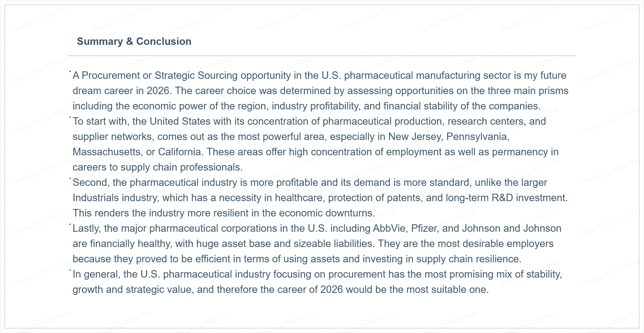Click the bullet before 'Lastly, the major'
Viewport: 644px width, 333px height.
pyautogui.click(x=70, y=224)
